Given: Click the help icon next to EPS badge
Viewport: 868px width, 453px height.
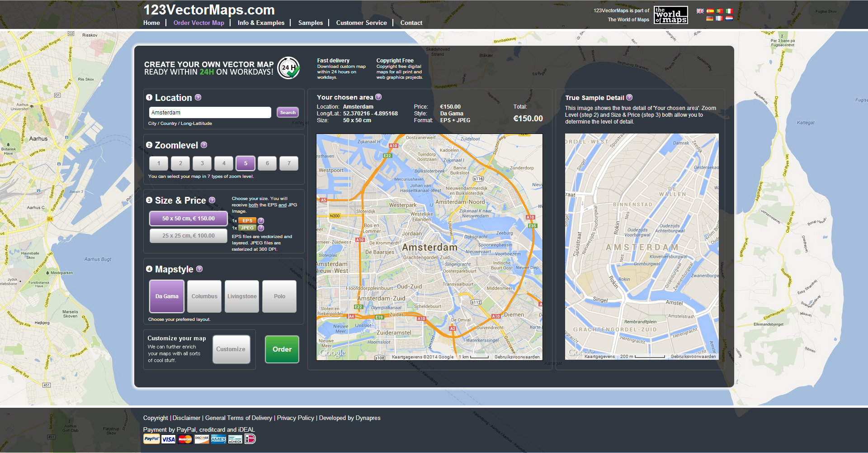Looking at the screenshot, I should coord(261,221).
